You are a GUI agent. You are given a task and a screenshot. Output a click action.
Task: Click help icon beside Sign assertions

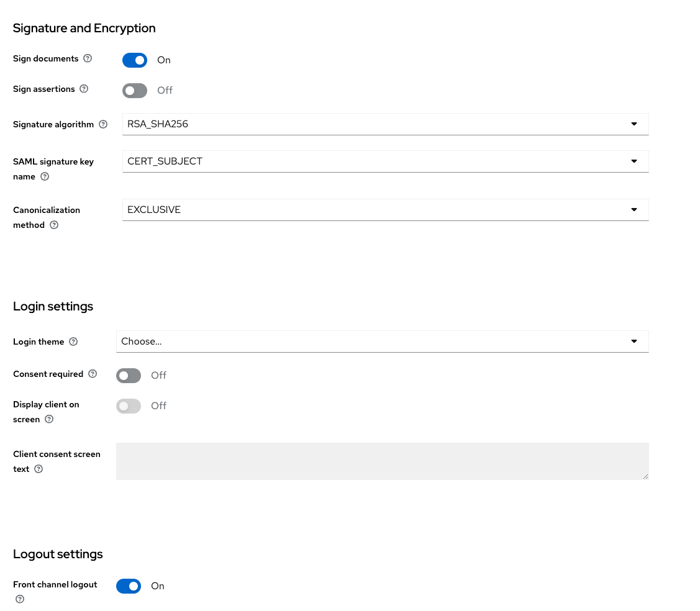click(x=84, y=89)
